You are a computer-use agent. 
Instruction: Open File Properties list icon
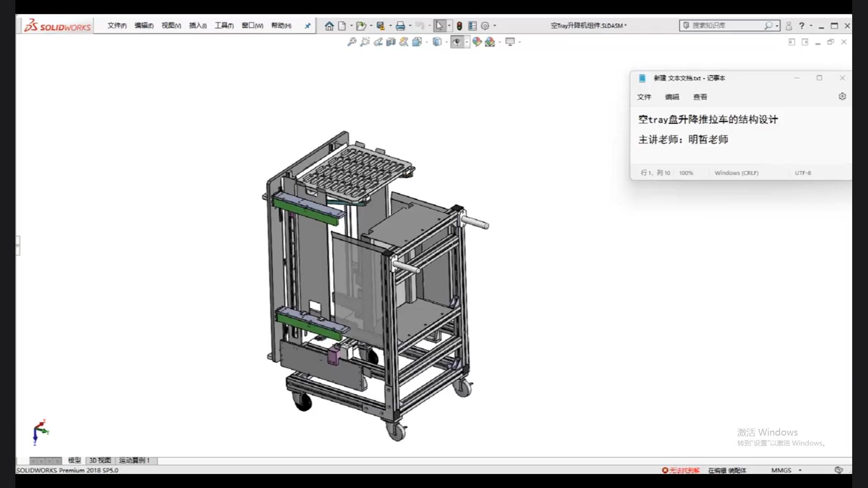[472, 26]
